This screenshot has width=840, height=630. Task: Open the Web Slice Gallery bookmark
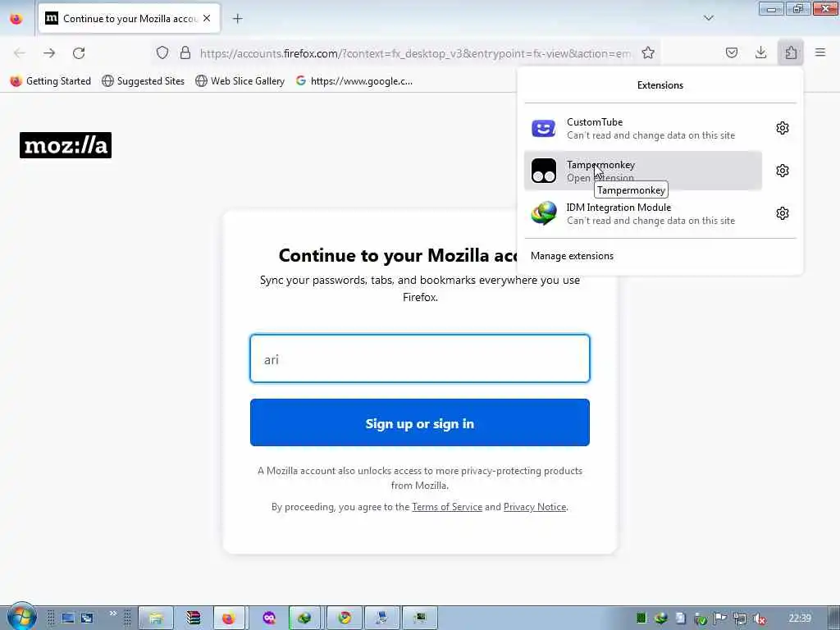click(240, 81)
